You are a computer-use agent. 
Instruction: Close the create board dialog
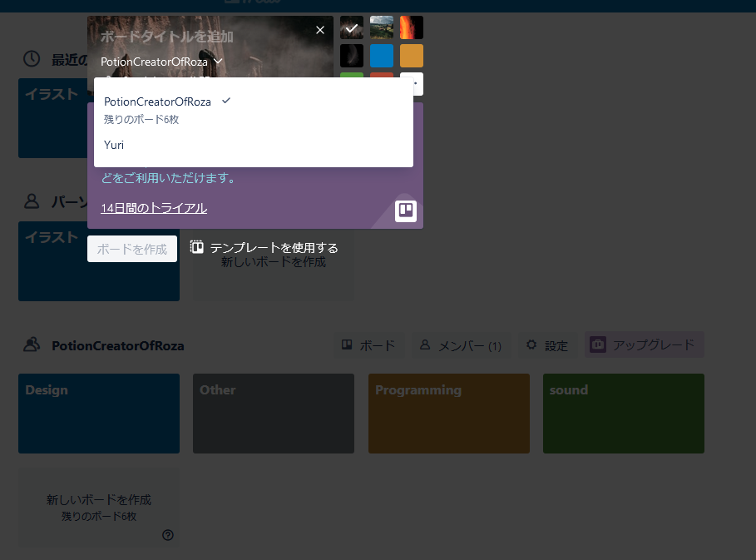coord(319,30)
